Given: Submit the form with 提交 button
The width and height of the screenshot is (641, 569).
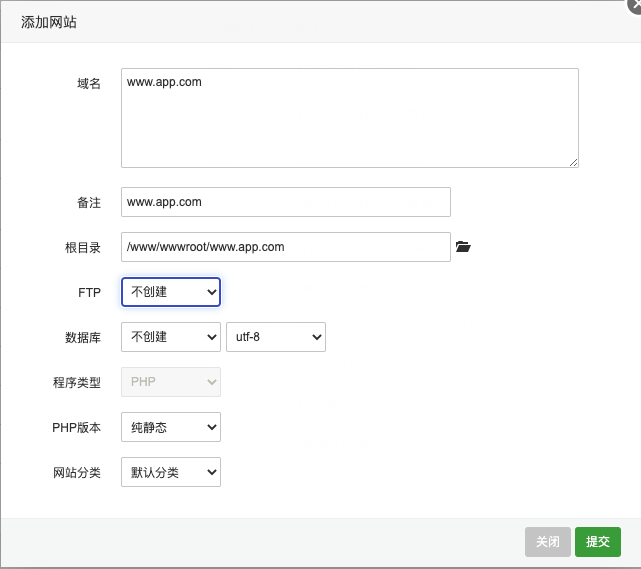Looking at the screenshot, I should click(597, 542).
